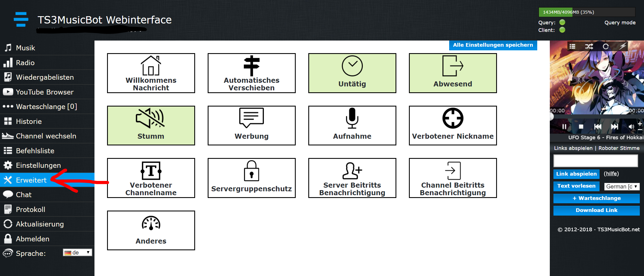The width and height of the screenshot is (644, 276).
Task: Click the playlist list icon above the cover
Action: point(572,46)
